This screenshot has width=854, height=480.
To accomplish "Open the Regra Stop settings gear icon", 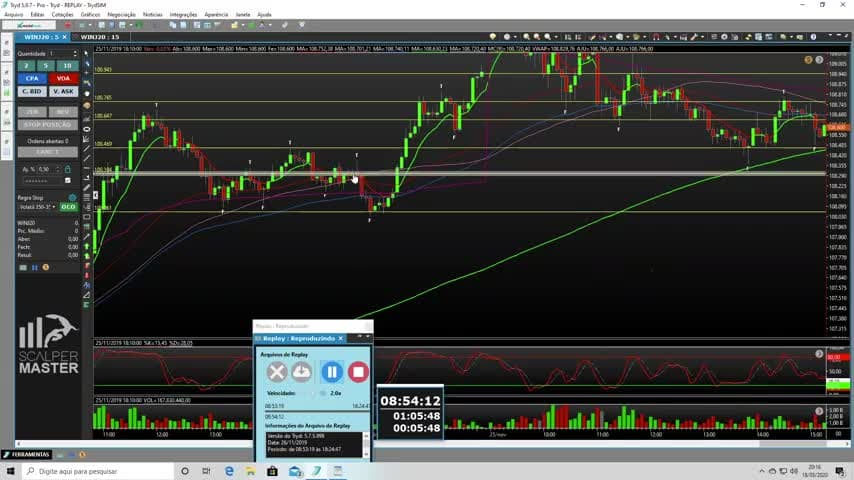I will 72,197.
